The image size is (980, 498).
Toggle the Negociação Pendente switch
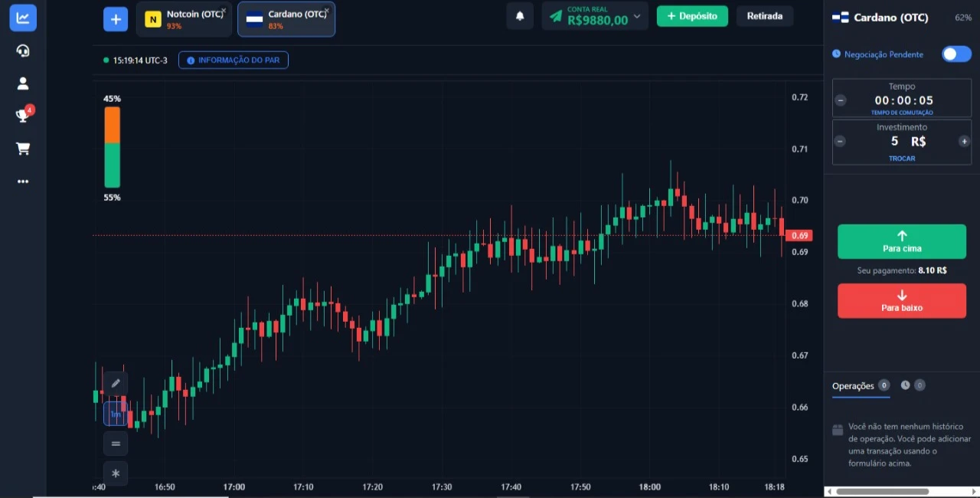(955, 54)
